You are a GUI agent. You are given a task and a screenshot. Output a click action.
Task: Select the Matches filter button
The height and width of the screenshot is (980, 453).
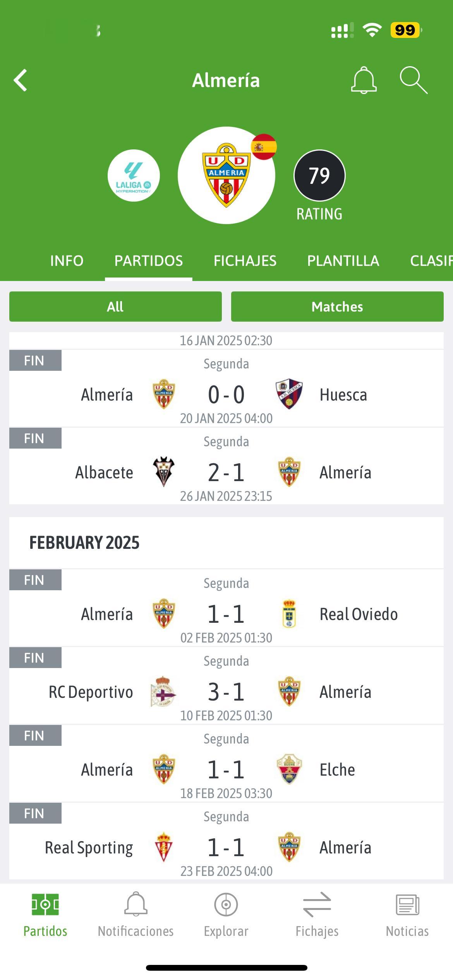(337, 307)
